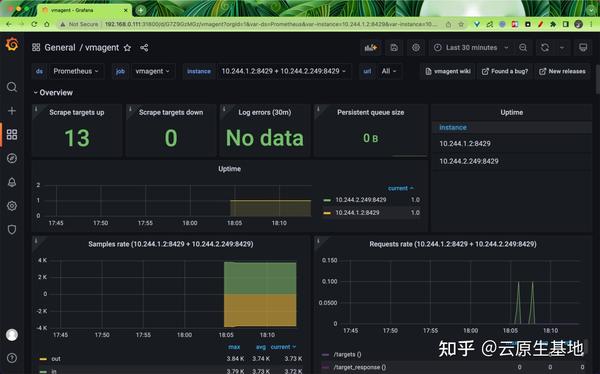Sort Uptime legend by current column
Image resolution: width=600 pixels, height=374 pixels.
click(x=400, y=188)
